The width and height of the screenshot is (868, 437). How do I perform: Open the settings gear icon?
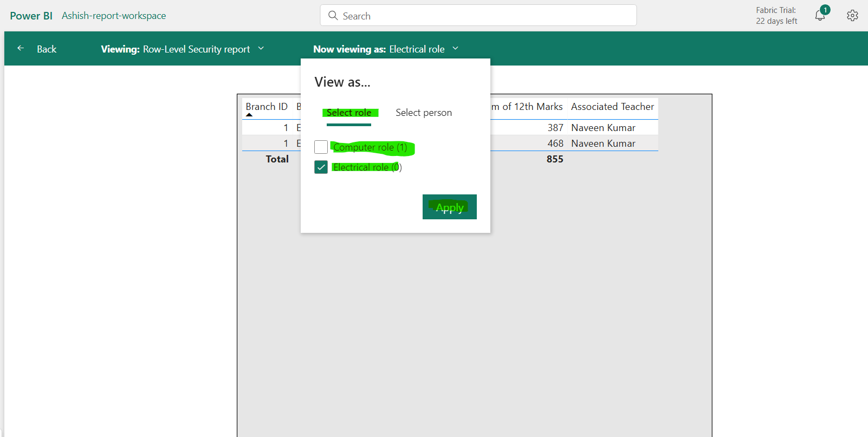(x=852, y=16)
